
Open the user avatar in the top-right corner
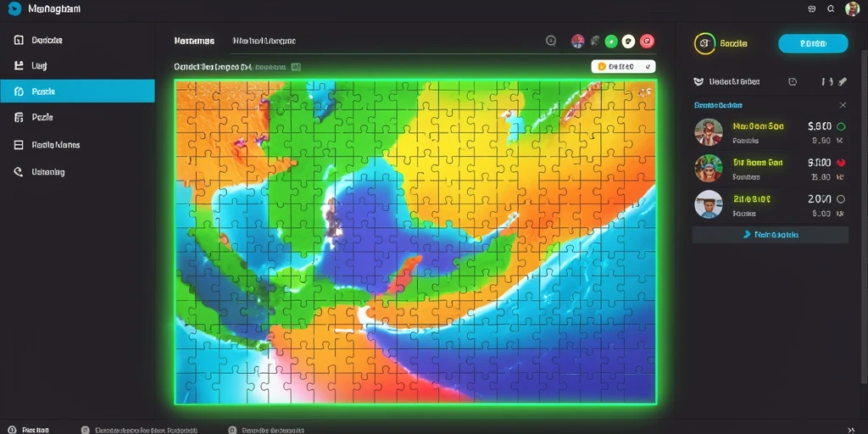point(853,8)
